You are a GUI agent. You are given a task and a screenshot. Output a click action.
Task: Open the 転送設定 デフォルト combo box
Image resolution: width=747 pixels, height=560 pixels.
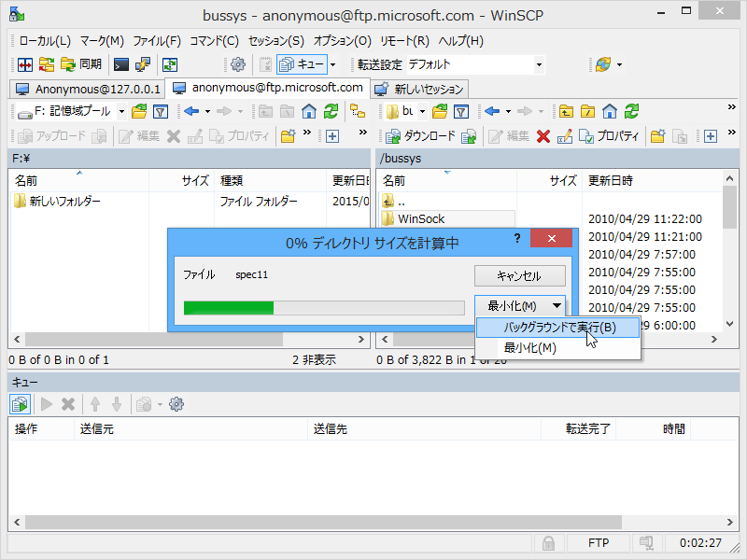click(x=475, y=64)
